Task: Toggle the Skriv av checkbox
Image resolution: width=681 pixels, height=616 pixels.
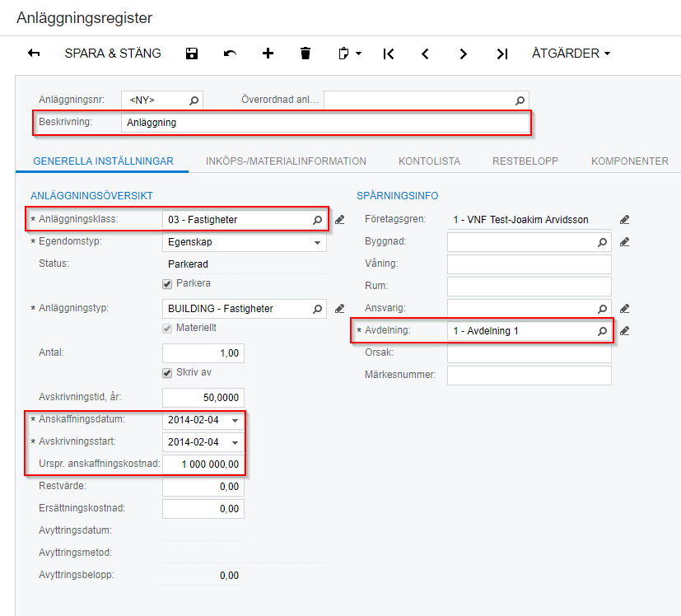Action: (168, 373)
